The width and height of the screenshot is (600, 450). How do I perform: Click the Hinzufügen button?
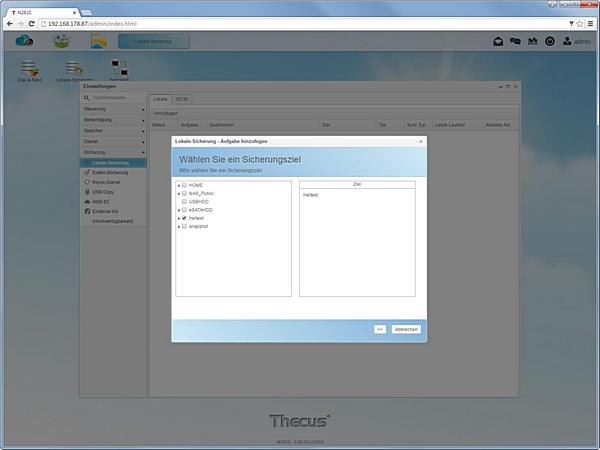coord(166,113)
